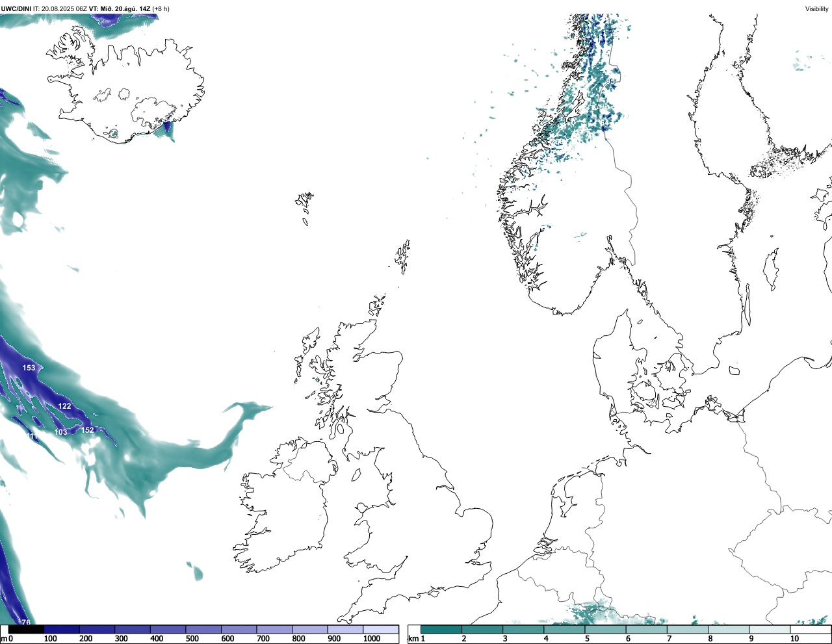Image resolution: width=832 pixels, height=644 pixels.
Task: Click the "7" label on the kilometre scale
Action: coord(669,639)
